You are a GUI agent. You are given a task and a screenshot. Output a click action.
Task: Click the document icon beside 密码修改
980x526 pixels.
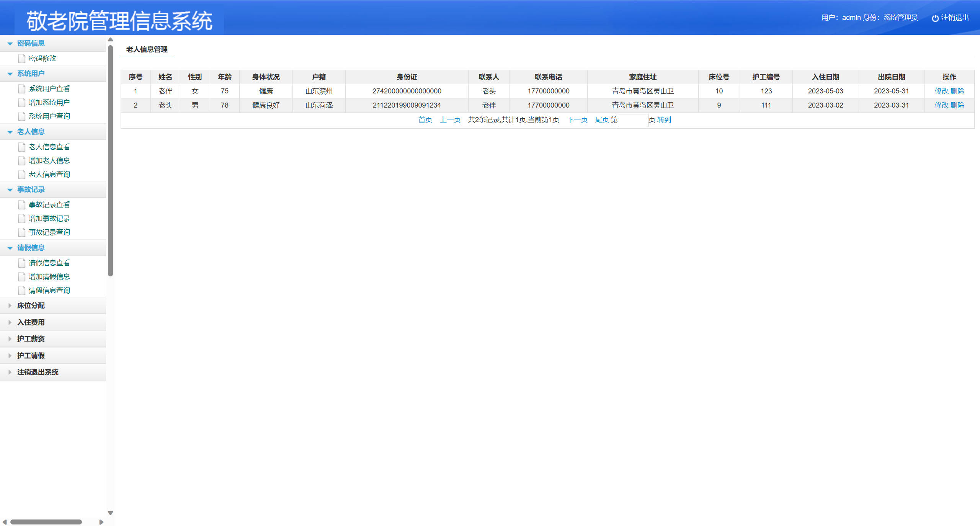(22, 59)
